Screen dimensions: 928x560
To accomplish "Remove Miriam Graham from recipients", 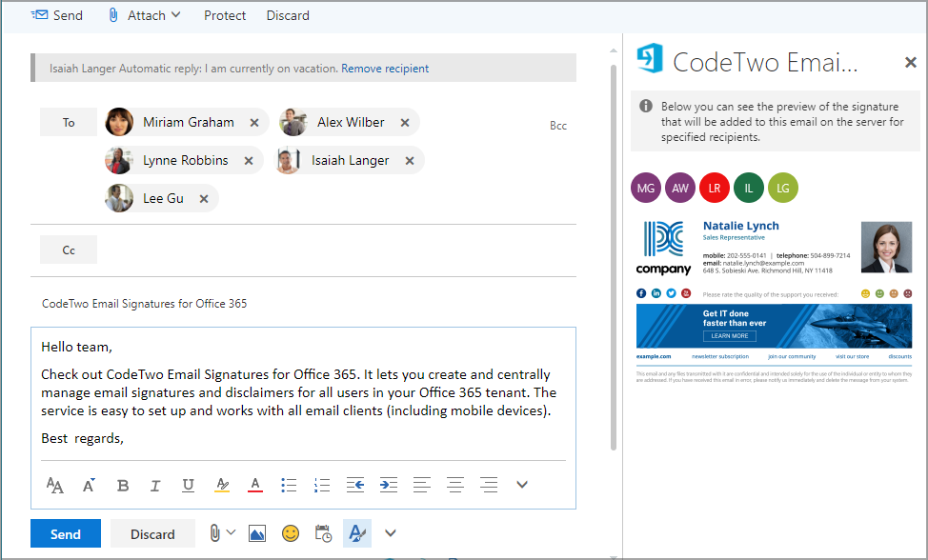I will [253, 123].
